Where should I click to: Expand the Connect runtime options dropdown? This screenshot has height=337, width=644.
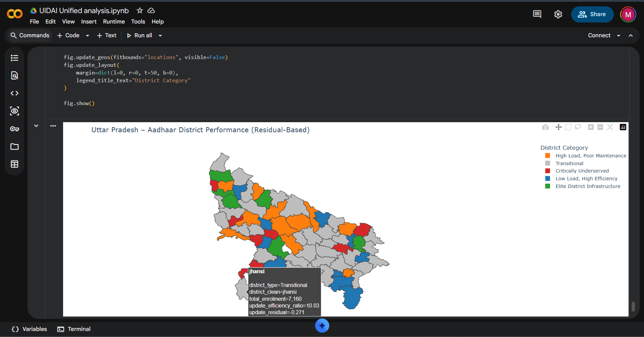tap(619, 35)
